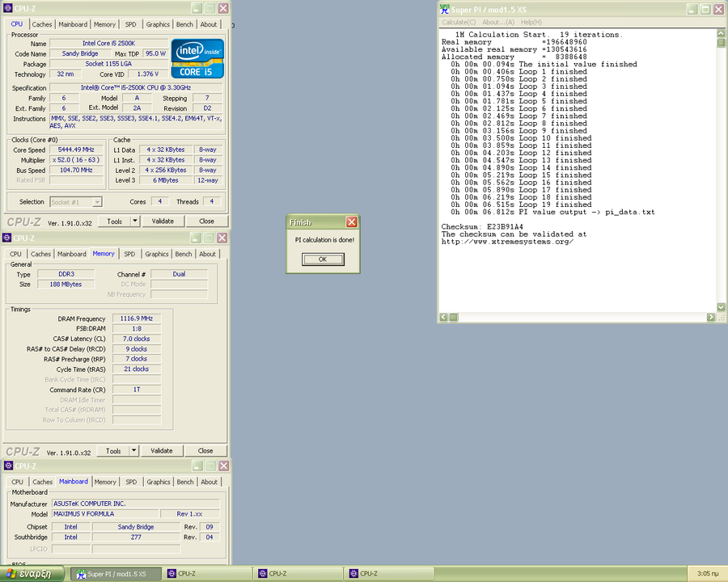Click the FSB:DRAM value "1:8"
728x582 pixels.
(137, 329)
